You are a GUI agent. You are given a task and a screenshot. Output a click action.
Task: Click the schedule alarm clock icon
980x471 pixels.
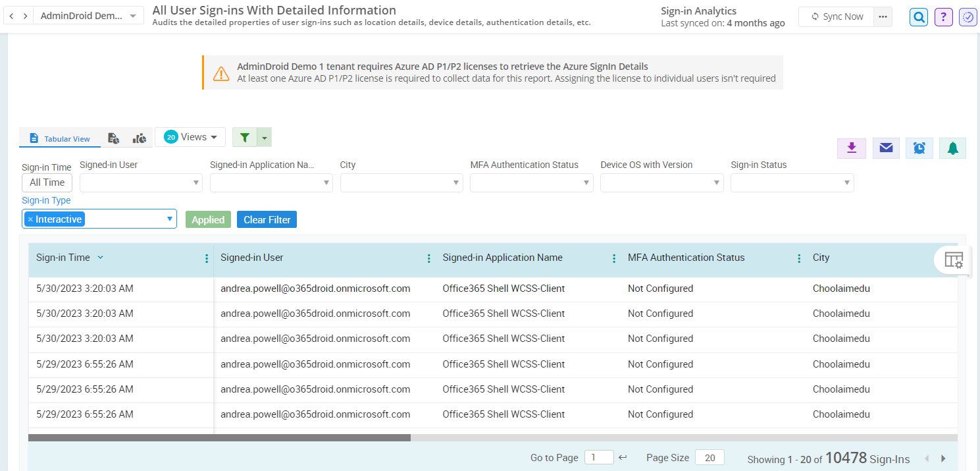(919, 148)
